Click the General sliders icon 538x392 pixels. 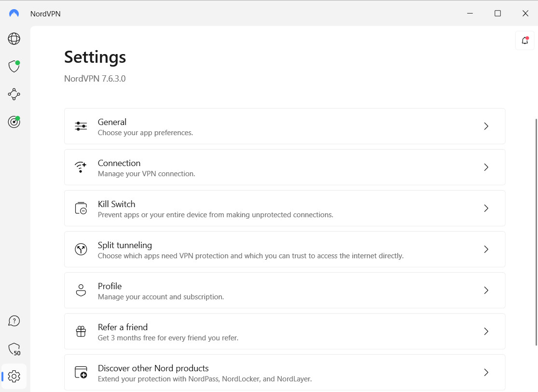point(81,126)
